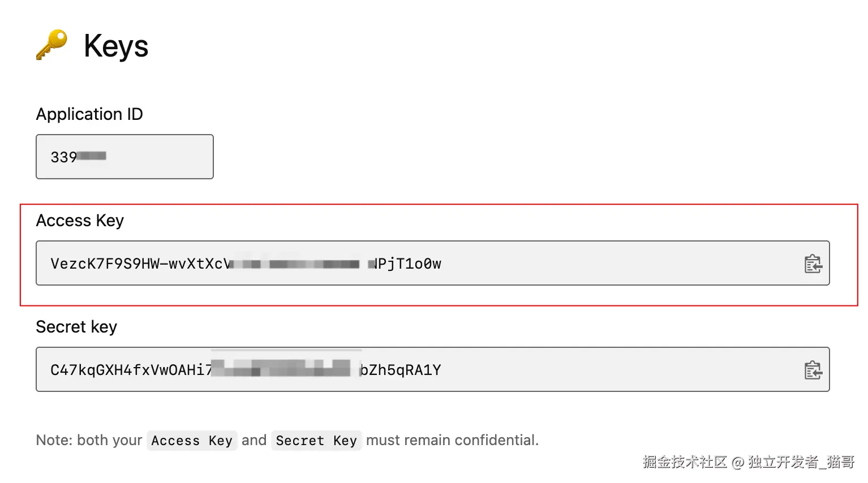The image size is (868, 483).
Task: Copy the Access Key using its clipboard button
Action: [x=813, y=263]
